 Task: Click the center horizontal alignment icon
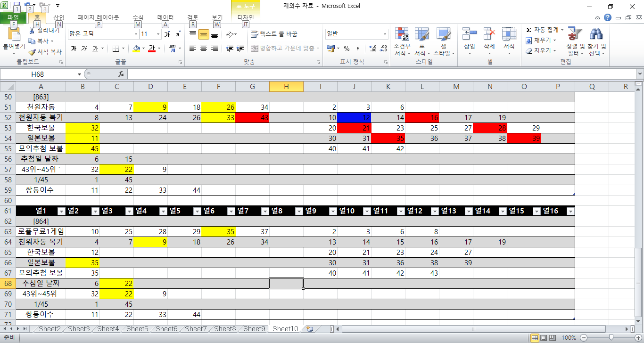204,49
